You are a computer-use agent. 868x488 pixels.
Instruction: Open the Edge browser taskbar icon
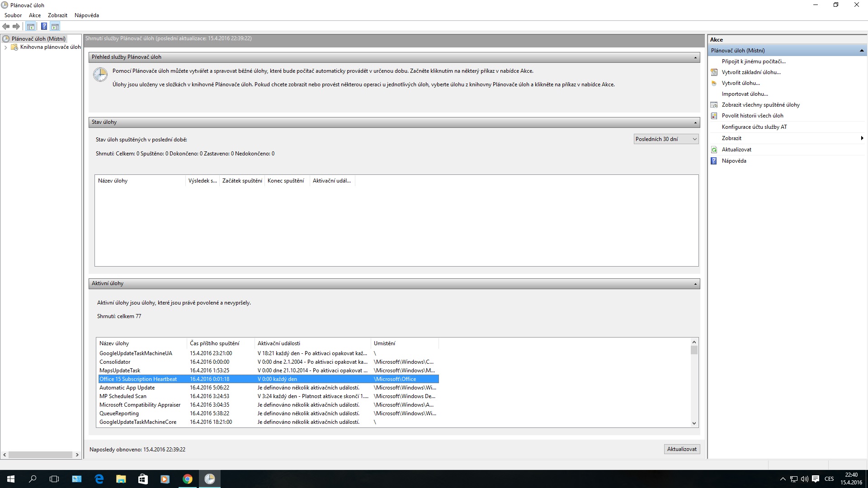99,479
